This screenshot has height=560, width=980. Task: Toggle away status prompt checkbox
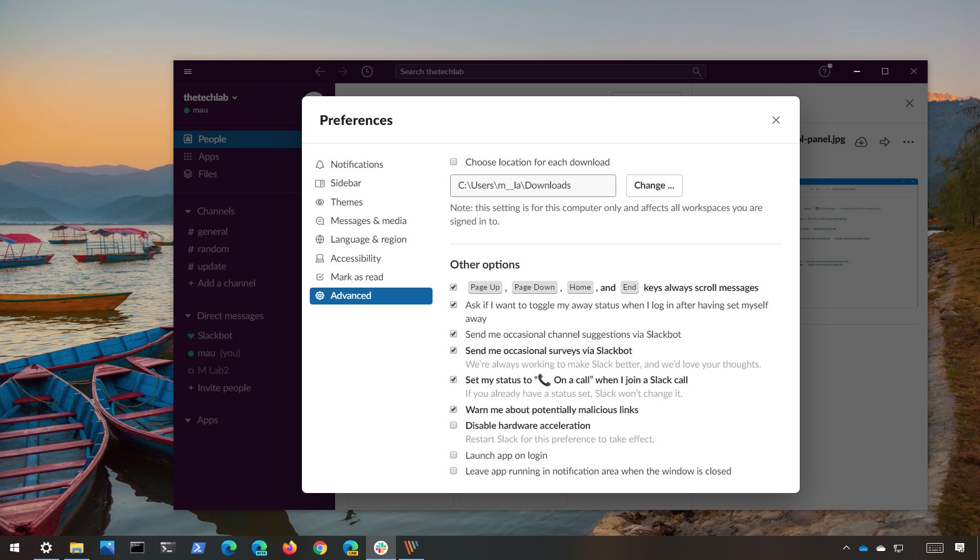pos(453,304)
